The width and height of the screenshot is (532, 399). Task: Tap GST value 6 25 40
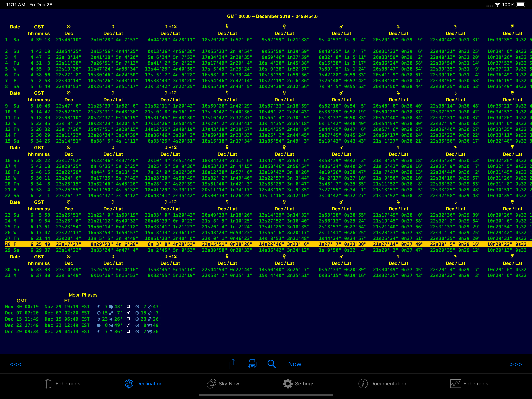pos(40,244)
